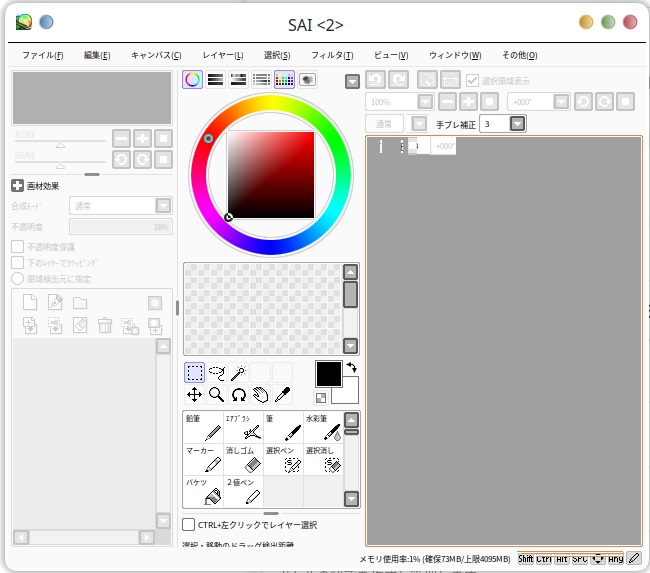Select the eyedropper color picker tool
Screen dimensions: 650x573
coord(282,395)
